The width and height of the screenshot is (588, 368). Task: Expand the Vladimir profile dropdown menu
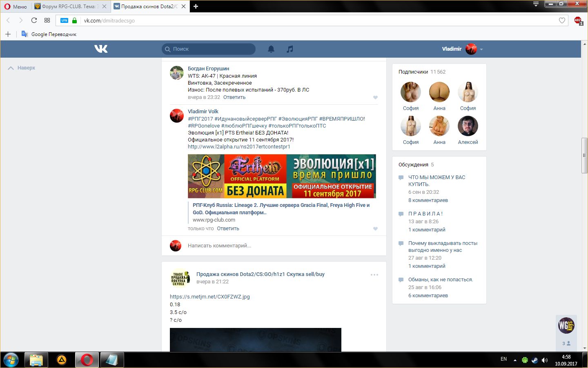click(x=463, y=49)
